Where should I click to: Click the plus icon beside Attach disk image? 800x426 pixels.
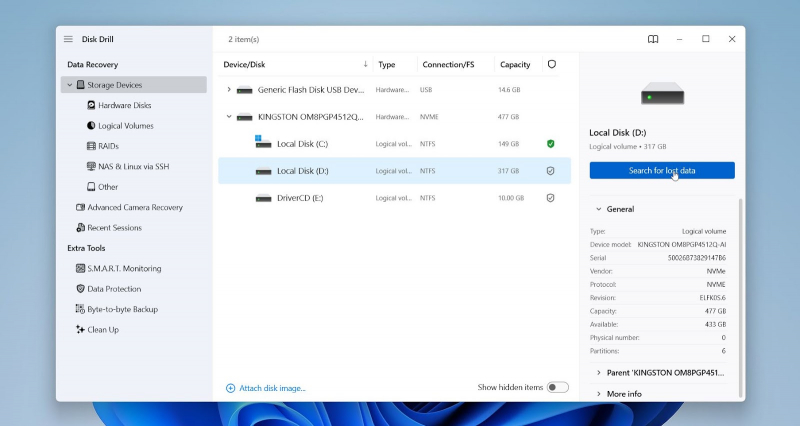[x=231, y=388]
